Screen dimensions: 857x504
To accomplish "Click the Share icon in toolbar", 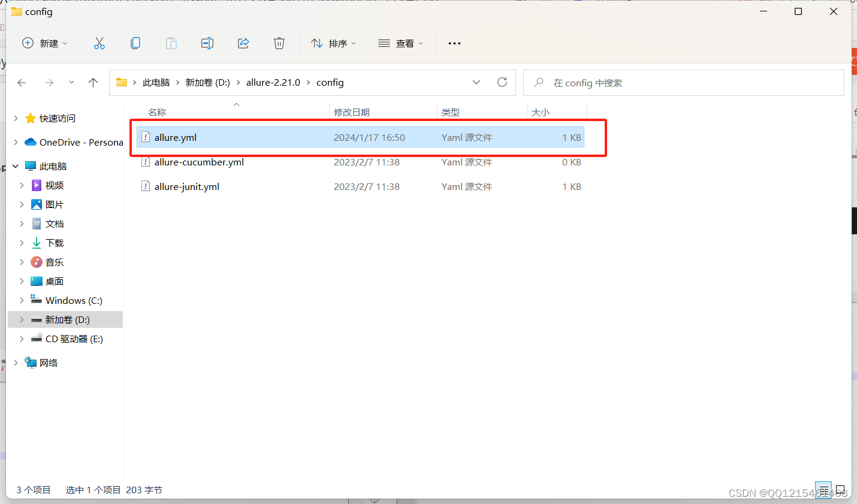I will tap(243, 43).
